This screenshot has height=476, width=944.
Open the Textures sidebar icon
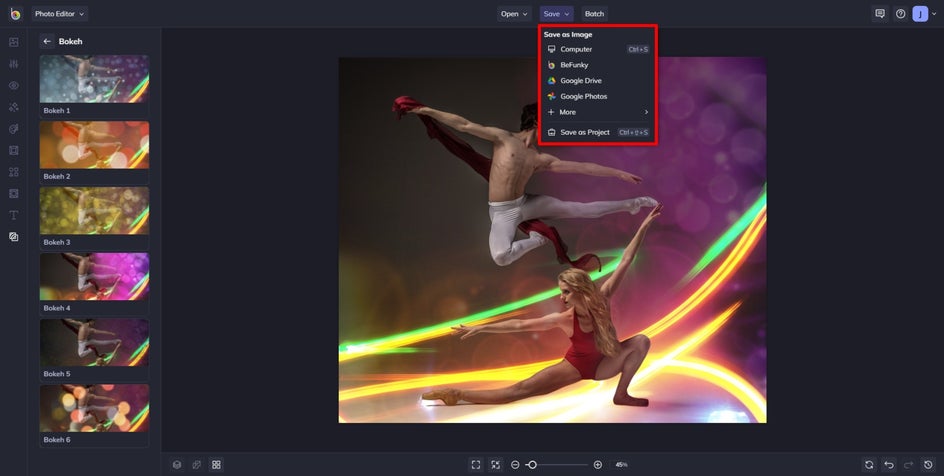tap(13, 237)
